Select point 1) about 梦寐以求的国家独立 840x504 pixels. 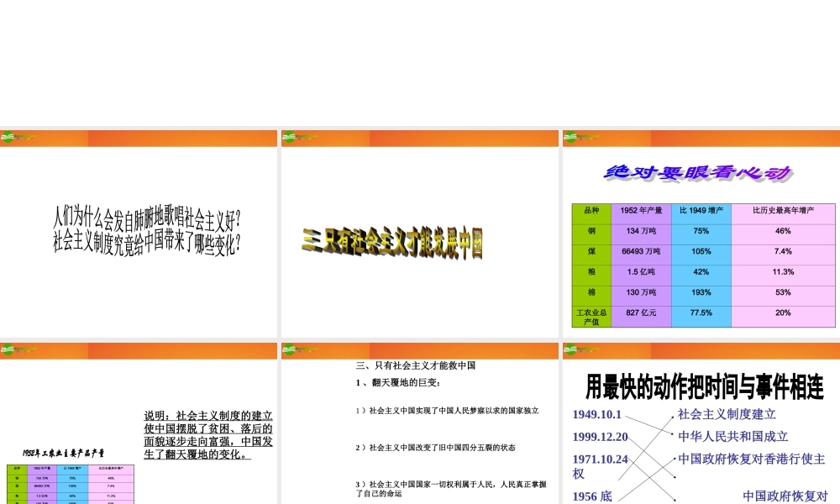tap(448, 411)
